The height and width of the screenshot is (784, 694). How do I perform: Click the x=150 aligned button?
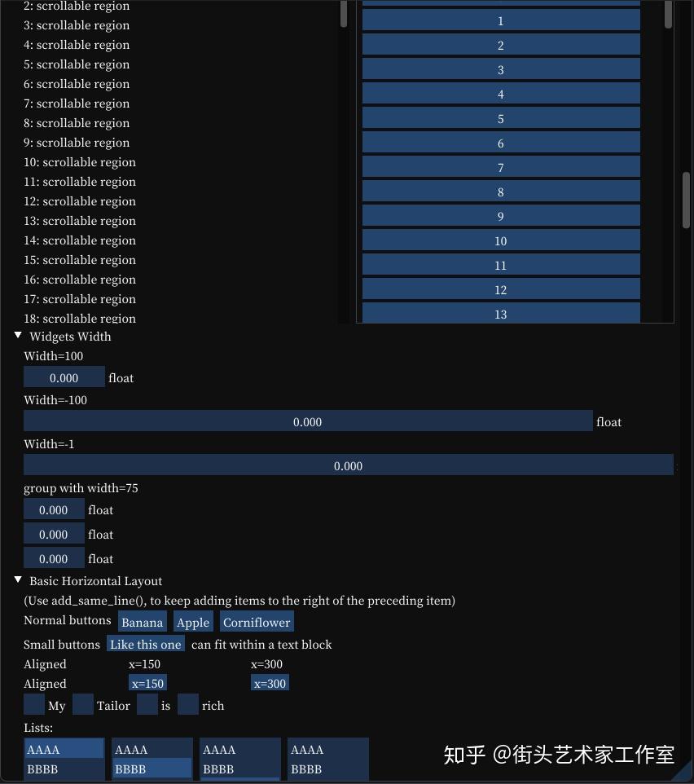tap(147, 683)
